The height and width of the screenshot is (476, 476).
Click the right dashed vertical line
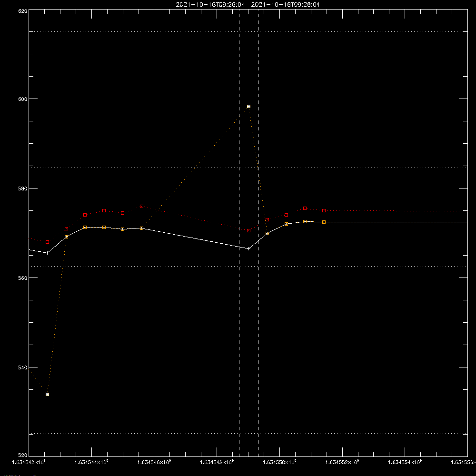[258, 233]
